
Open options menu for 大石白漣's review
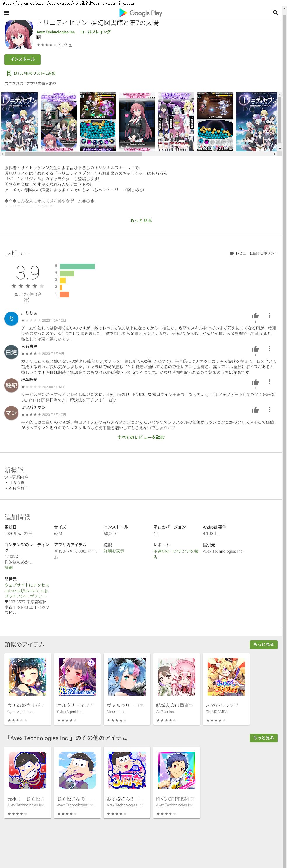click(269, 349)
